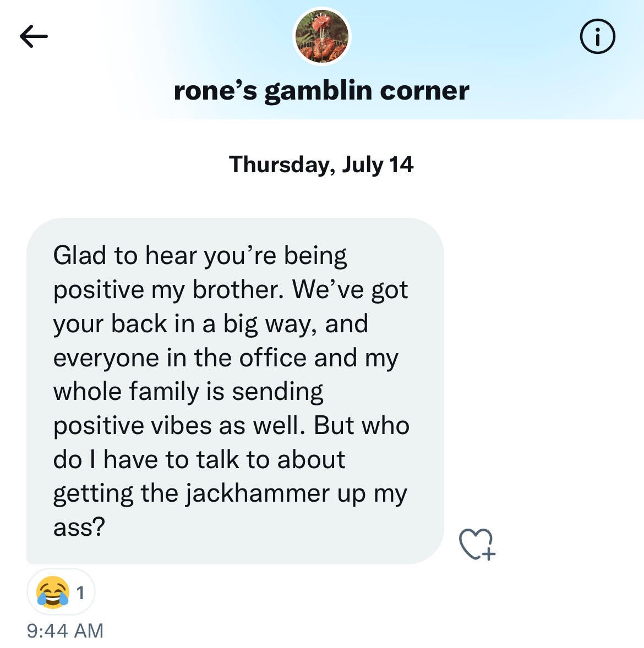The width and height of the screenshot is (644, 648).
Task: View group details via circled i
Action: pyautogui.click(x=597, y=37)
